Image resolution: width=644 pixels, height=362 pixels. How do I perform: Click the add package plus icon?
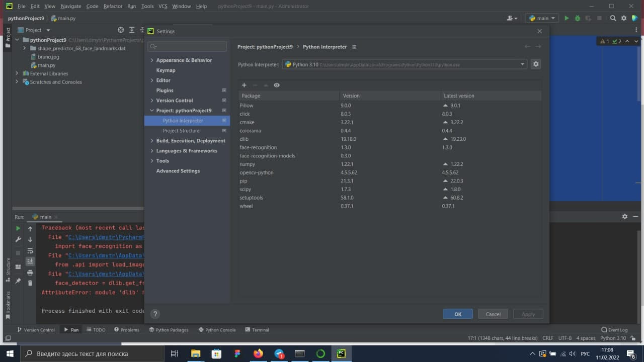[244, 85]
